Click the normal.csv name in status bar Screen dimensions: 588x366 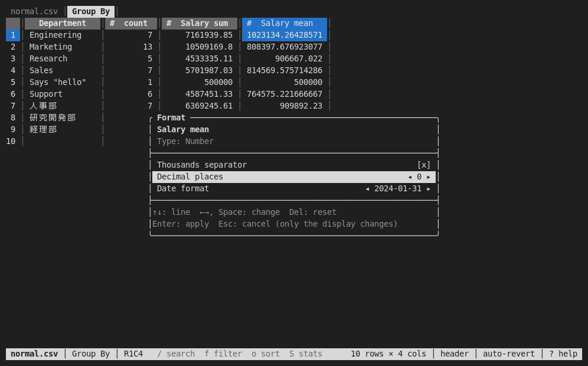[x=34, y=354]
